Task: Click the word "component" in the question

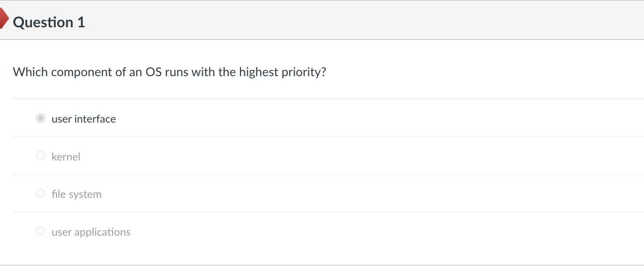Action: [81, 72]
